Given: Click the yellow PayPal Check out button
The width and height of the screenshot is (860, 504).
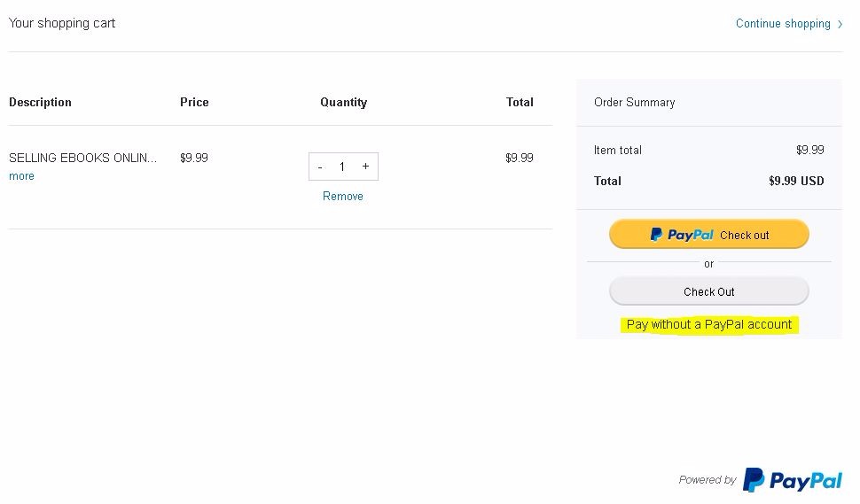Looking at the screenshot, I should pos(708,234).
